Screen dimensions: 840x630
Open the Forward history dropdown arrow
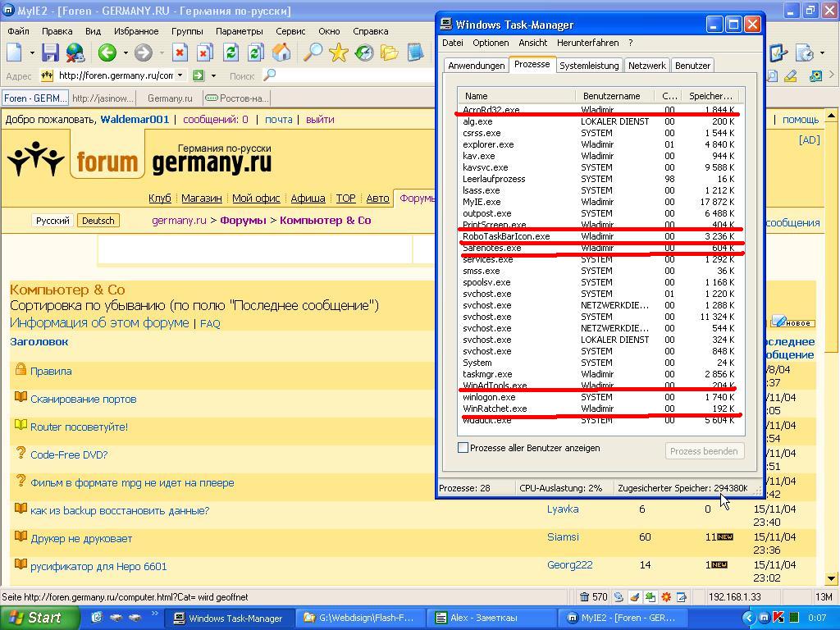pyautogui.click(x=162, y=52)
